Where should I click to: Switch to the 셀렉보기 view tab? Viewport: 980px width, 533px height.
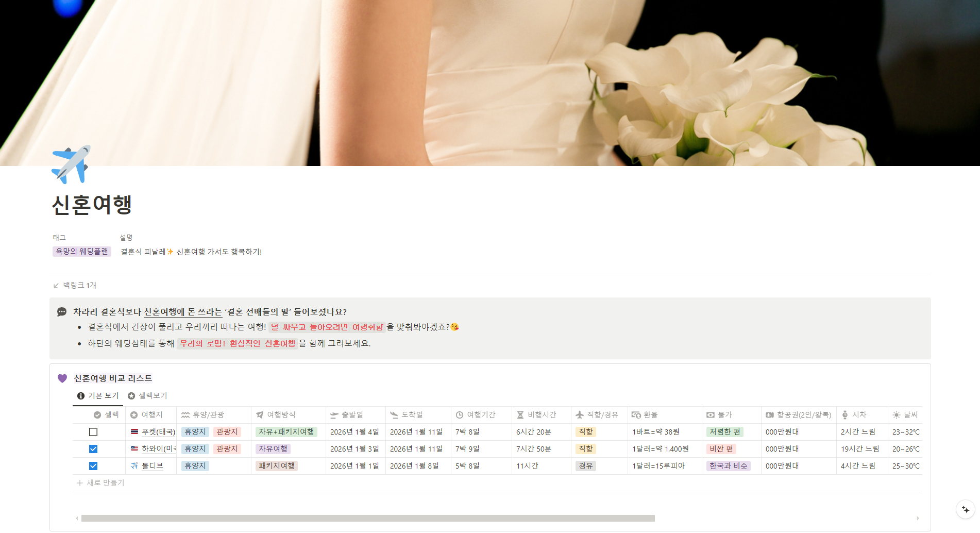coord(148,395)
